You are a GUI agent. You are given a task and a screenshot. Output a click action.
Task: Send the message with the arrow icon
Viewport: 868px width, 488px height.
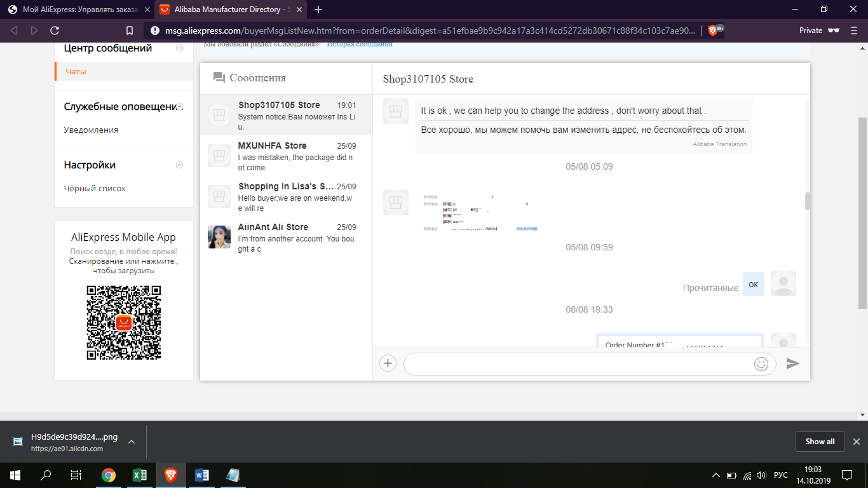793,363
